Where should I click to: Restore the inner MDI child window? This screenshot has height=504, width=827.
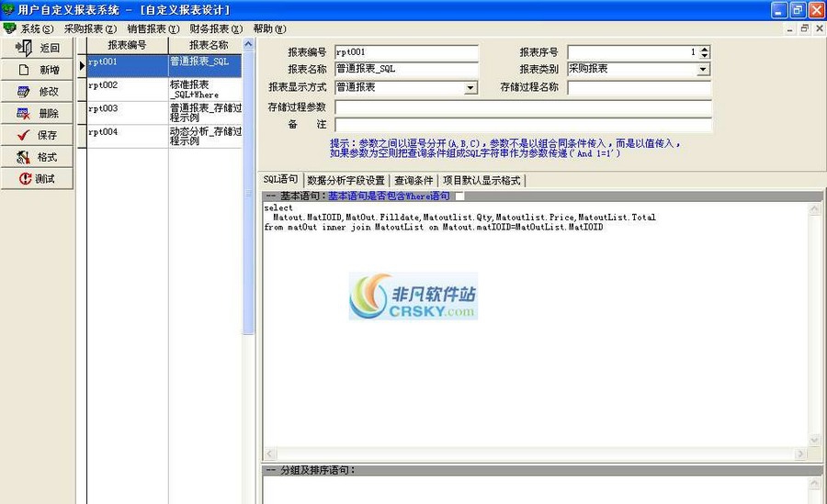804,28
